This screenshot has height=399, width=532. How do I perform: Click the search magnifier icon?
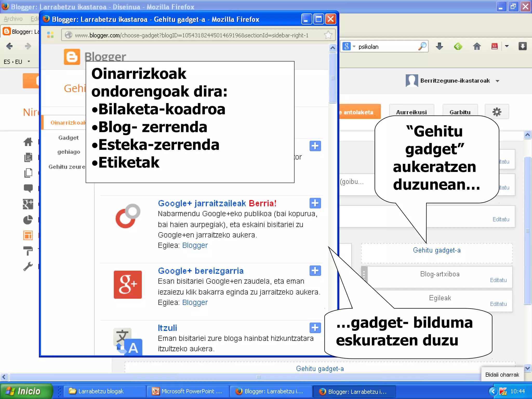(x=422, y=46)
